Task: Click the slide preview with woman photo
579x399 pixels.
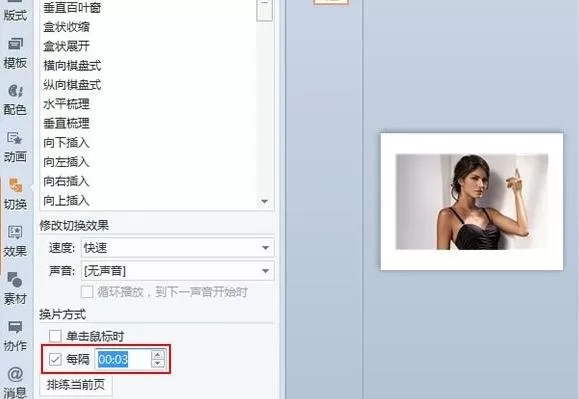Action: pyautogui.click(x=472, y=202)
